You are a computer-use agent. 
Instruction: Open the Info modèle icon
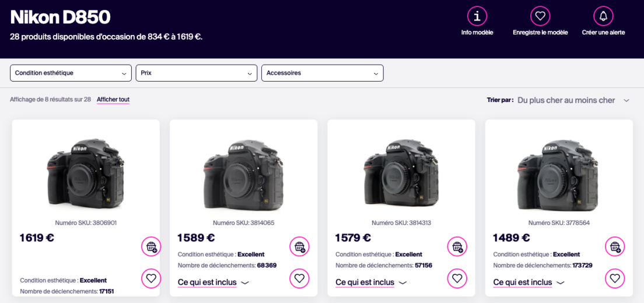click(477, 16)
